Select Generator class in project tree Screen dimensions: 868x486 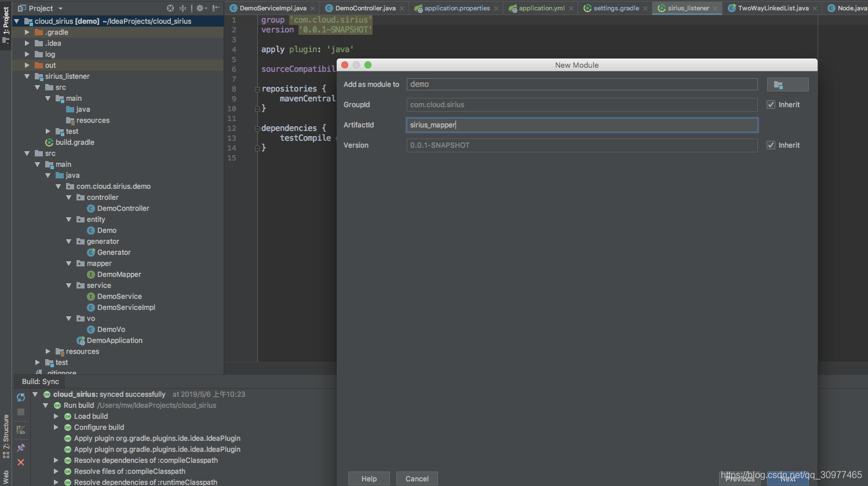[x=114, y=253]
